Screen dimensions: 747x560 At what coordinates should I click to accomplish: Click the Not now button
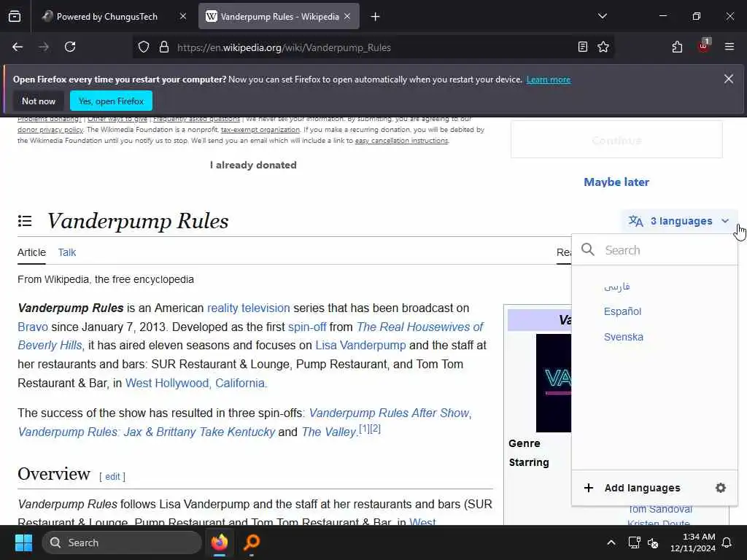coord(39,101)
